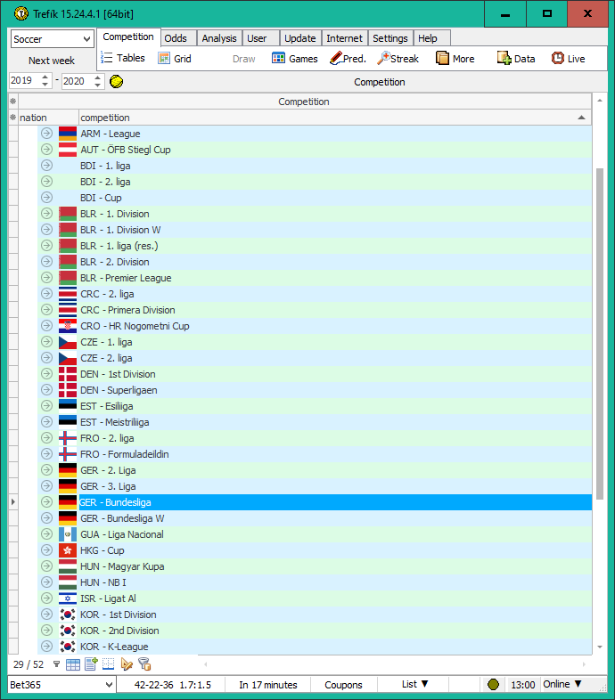Open the Streak analysis
The image size is (615, 700).
398,59
